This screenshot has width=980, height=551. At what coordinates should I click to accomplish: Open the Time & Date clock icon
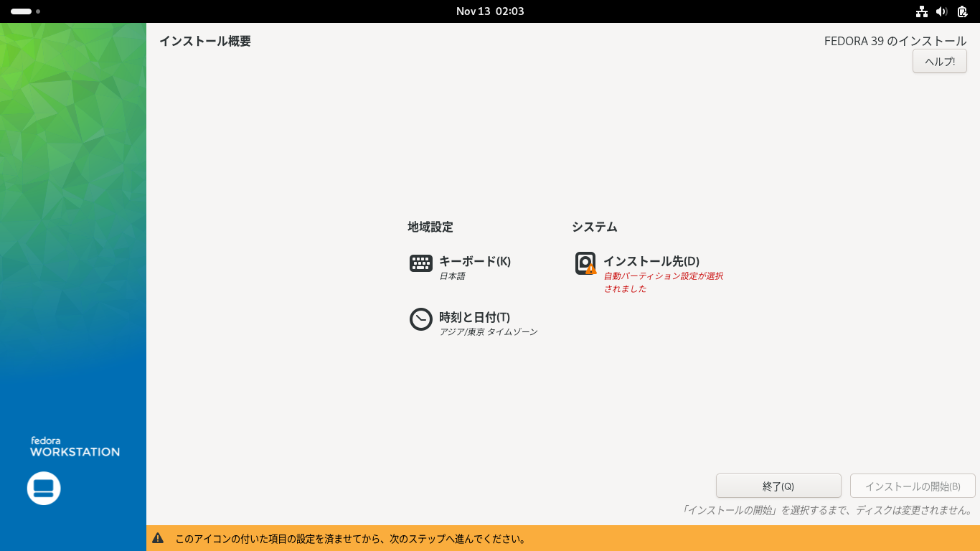(421, 319)
